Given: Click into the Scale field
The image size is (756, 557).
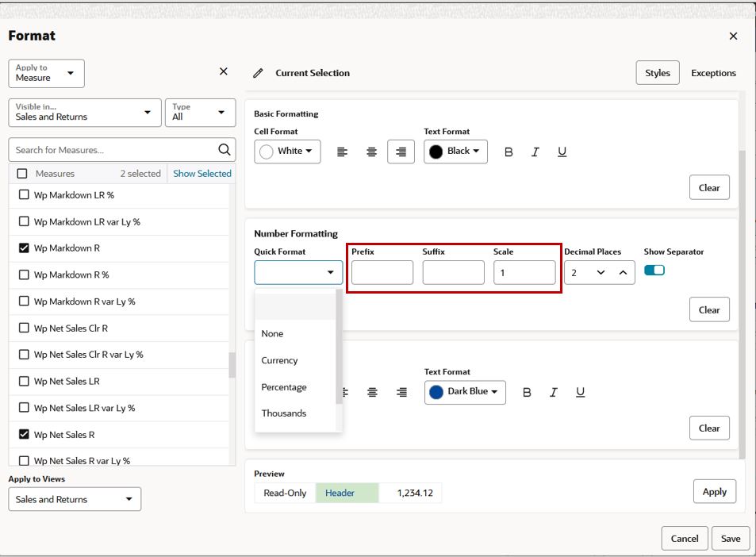Looking at the screenshot, I should click(x=524, y=272).
